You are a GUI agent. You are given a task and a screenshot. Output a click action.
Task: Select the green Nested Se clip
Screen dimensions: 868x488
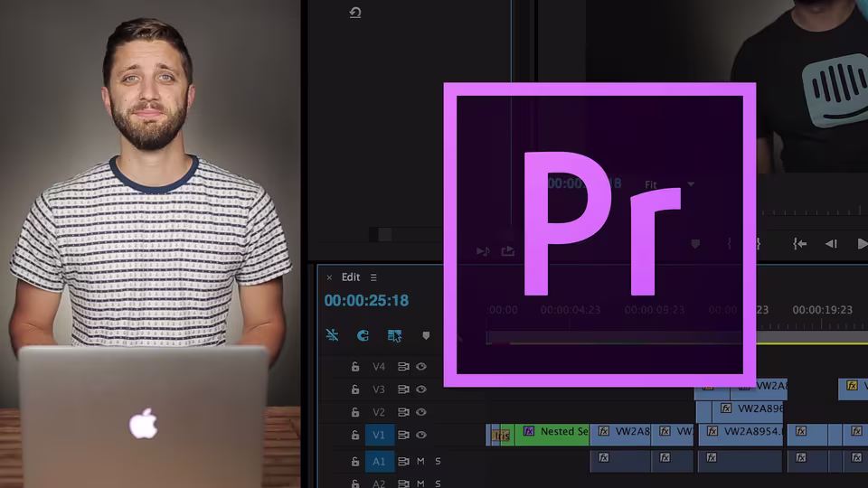tap(552, 435)
